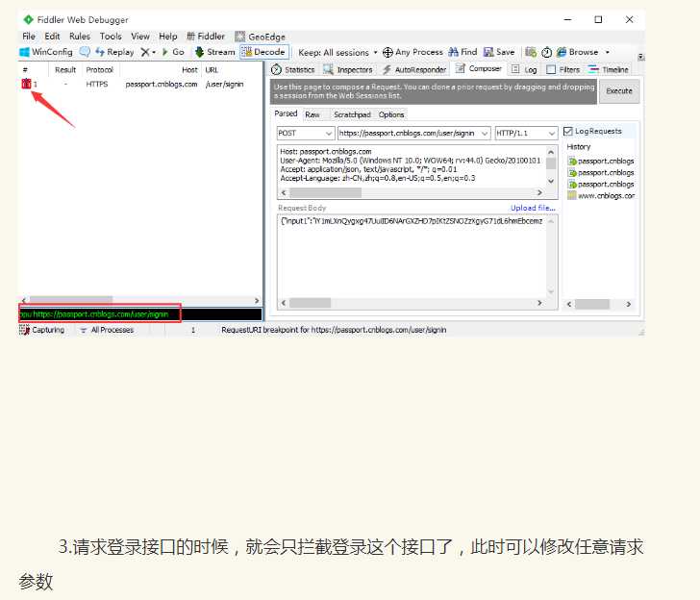Select the Options composer sub-tab

pyautogui.click(x=391, y=114)
